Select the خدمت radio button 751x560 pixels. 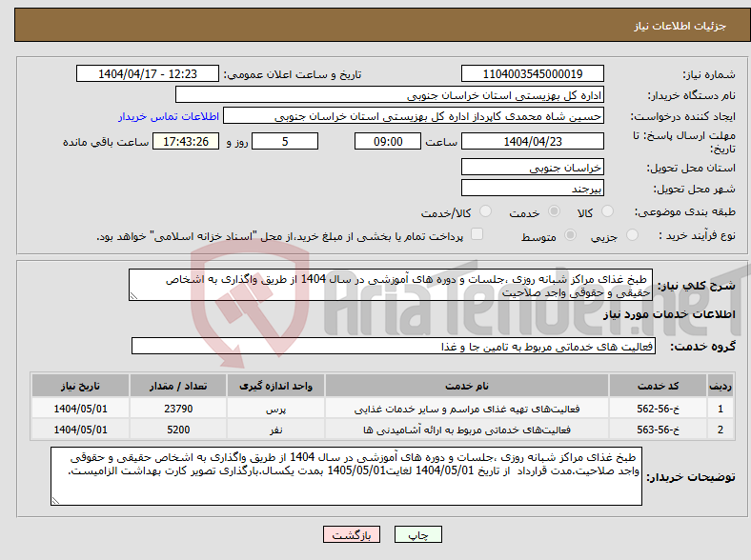[554, 211]
